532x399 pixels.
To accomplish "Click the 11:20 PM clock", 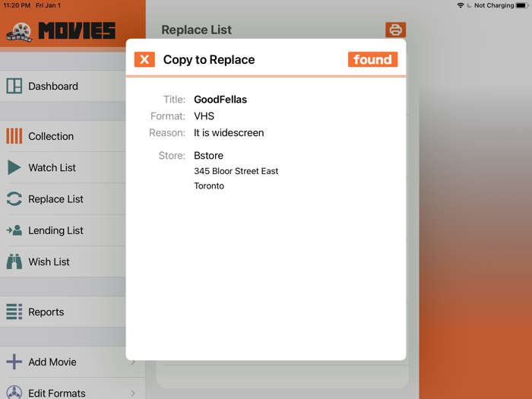I will coord(17,5).
